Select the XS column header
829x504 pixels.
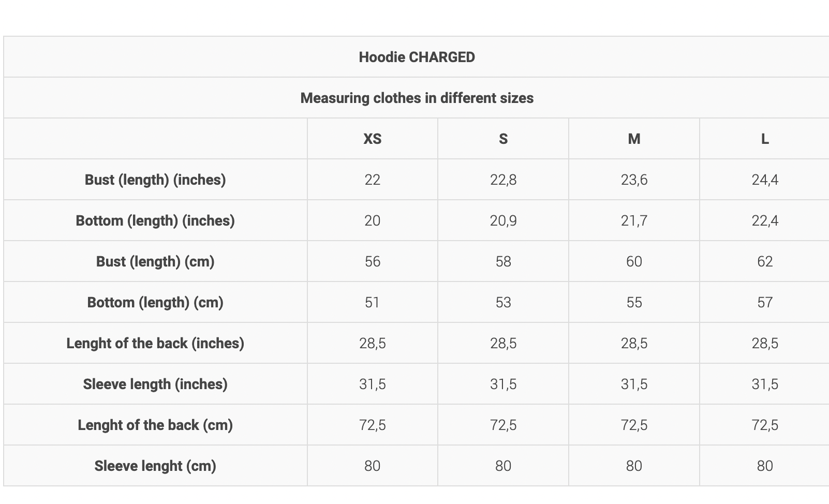(x=372, y=139)
